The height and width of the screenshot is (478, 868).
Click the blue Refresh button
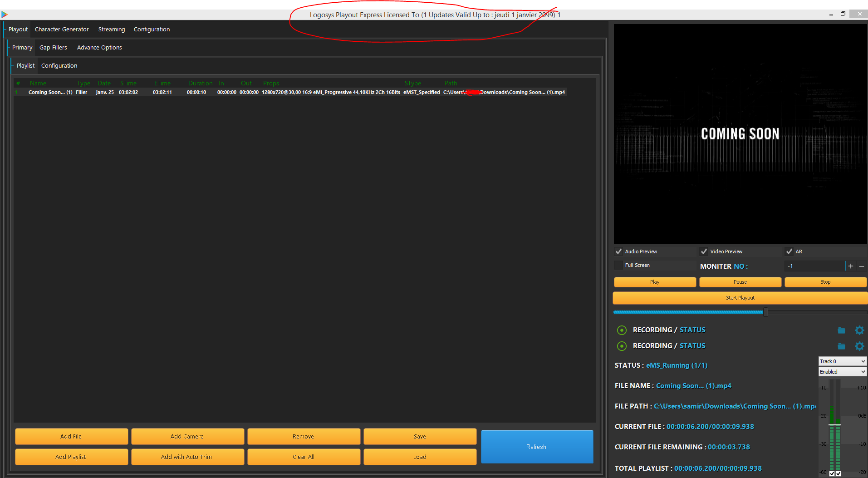(537, 447)
